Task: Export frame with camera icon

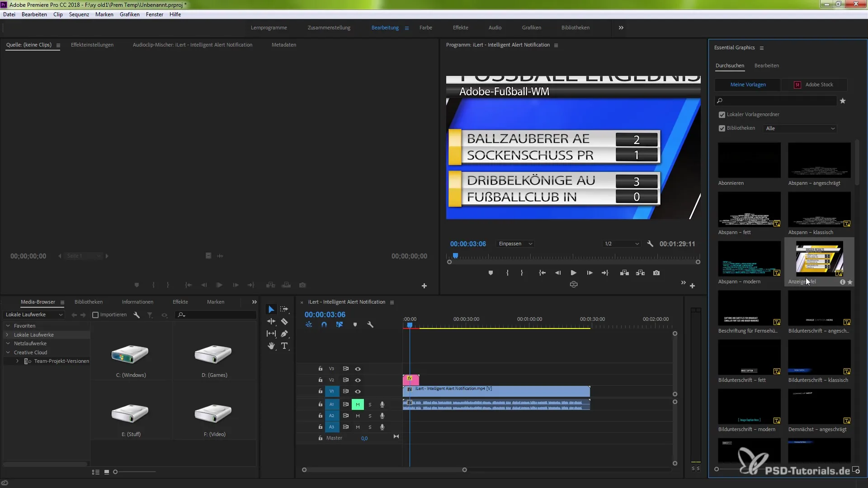Action: 656,273
